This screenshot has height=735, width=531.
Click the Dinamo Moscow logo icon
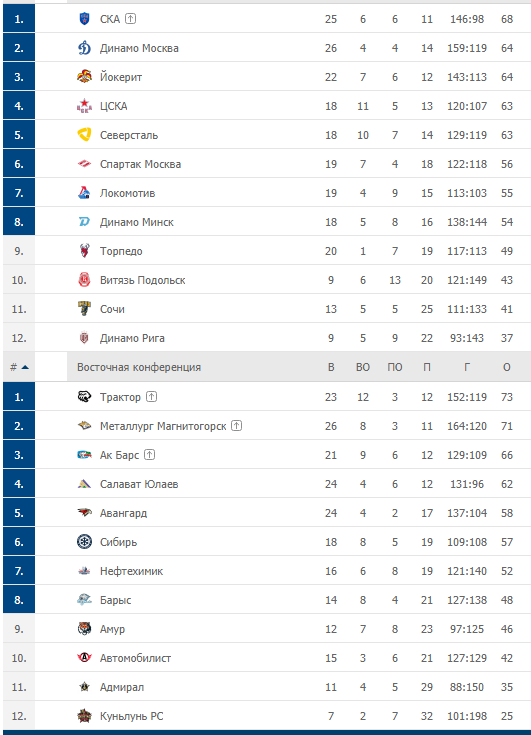[84, 48]
